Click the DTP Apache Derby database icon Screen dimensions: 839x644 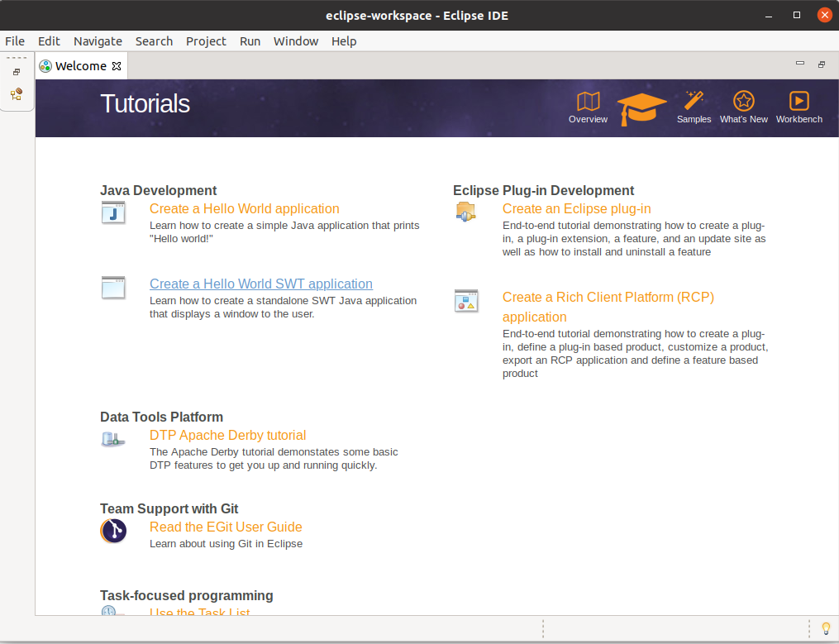pos(113,439)
